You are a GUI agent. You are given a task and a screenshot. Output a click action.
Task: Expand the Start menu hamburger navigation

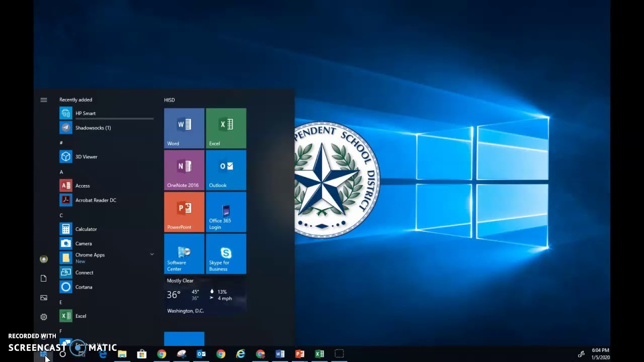44,100
